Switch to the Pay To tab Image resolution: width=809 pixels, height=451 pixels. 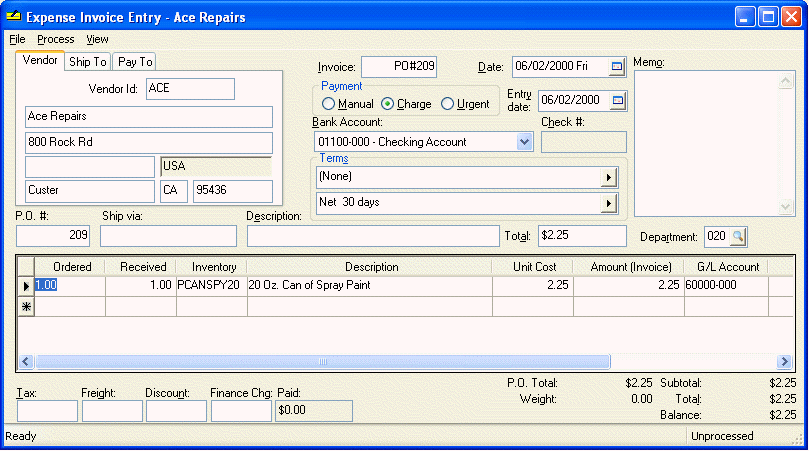pos(135,62)
